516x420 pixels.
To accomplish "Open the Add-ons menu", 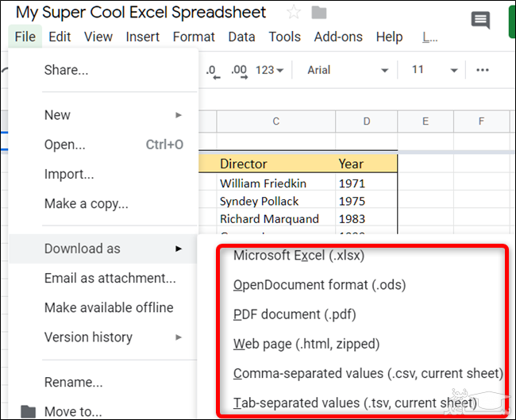I will tap(338, 37).
